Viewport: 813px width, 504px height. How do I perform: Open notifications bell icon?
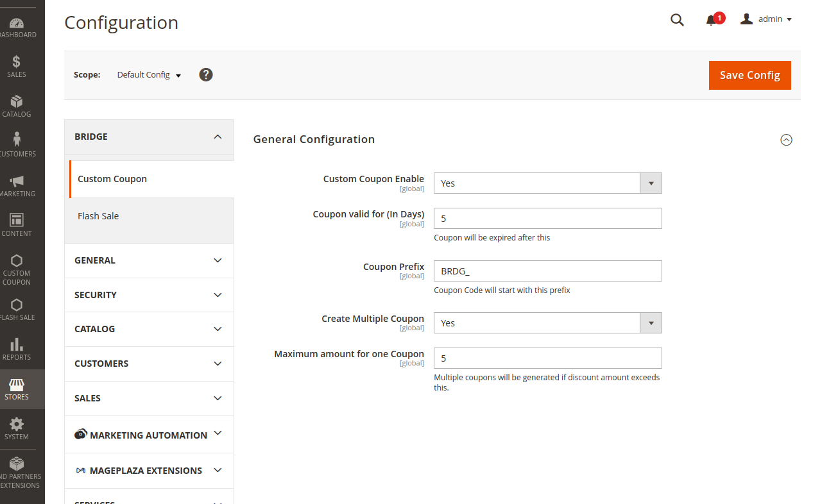pyautogui.click(x=711, y=20)
